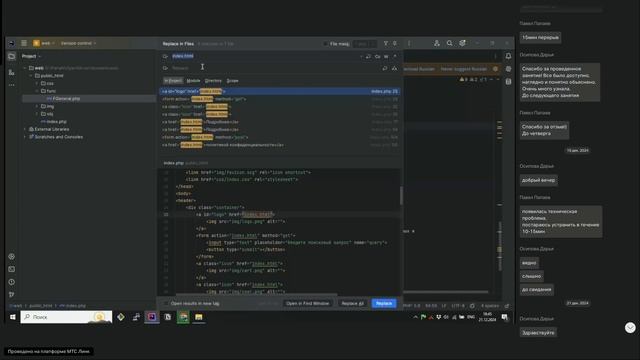Open Git tool window icon
Screen dimensions: 640x360
[11, 294]
